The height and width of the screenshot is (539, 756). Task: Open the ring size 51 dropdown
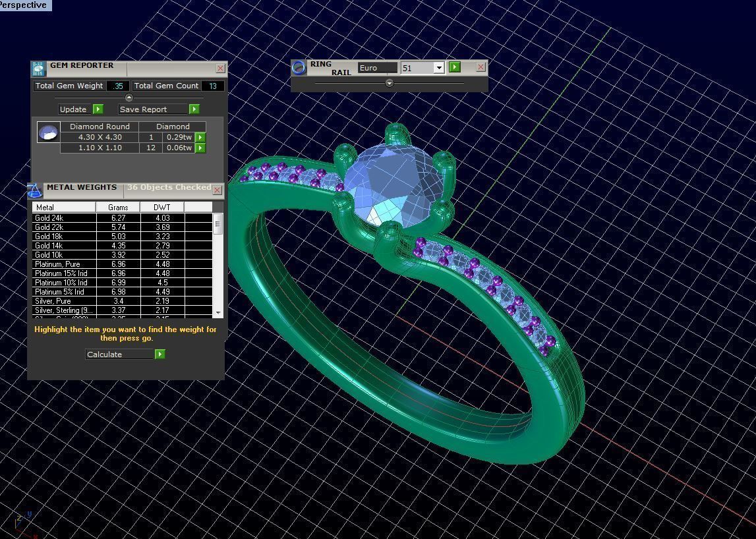click(x=439, y=68)
